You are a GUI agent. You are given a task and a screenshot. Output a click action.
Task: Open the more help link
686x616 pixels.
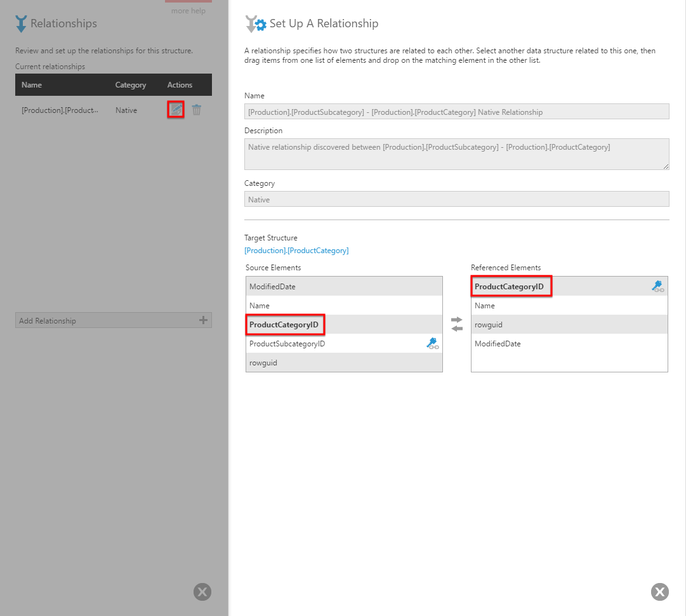click(x=188, y=11)
